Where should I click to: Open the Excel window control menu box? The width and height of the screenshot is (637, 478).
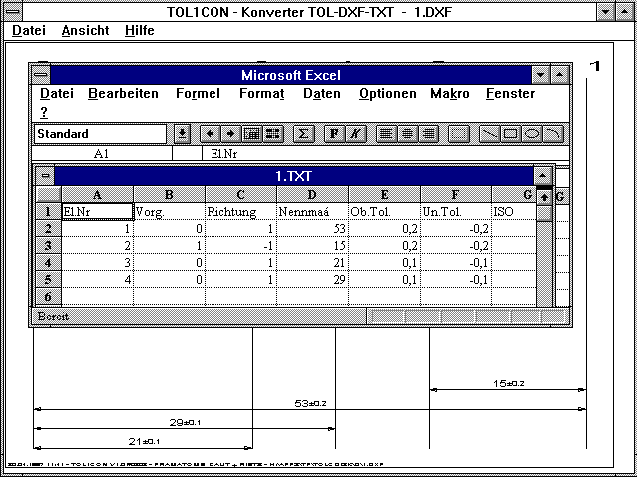(41, 75)
